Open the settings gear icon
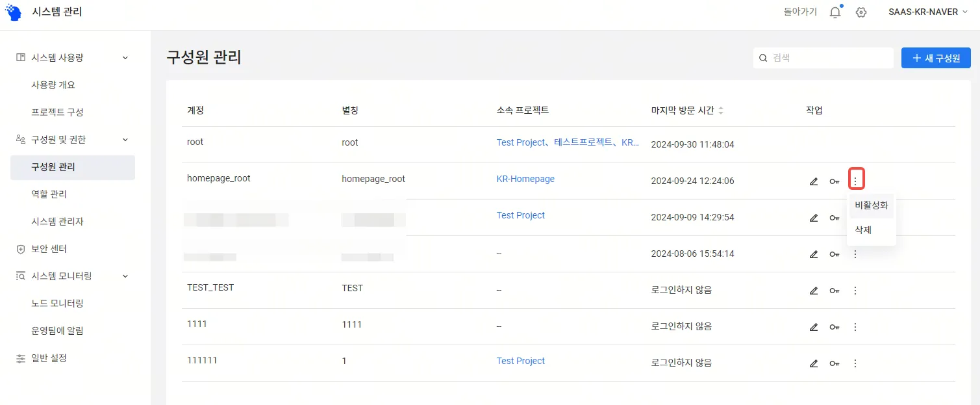The width and height of the screenshot is (980, 405). [861, 12]
